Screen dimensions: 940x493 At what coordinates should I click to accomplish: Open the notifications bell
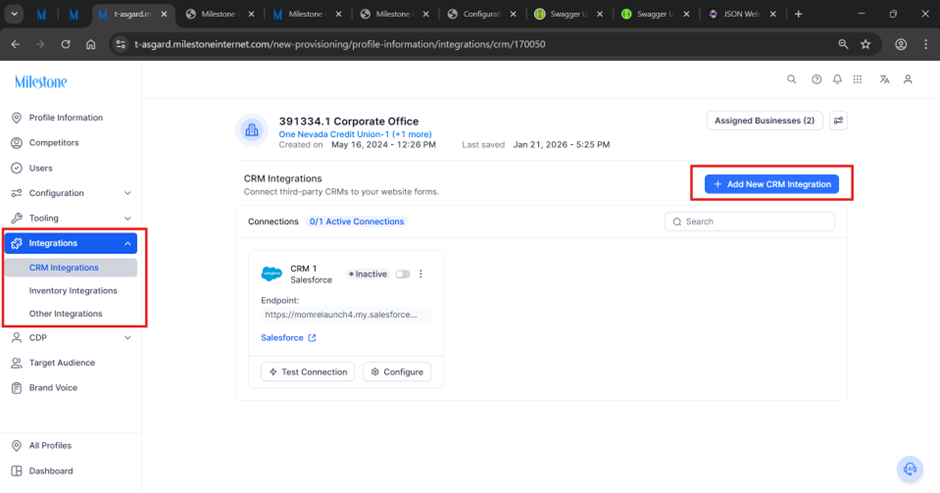(x=837, y=79)
